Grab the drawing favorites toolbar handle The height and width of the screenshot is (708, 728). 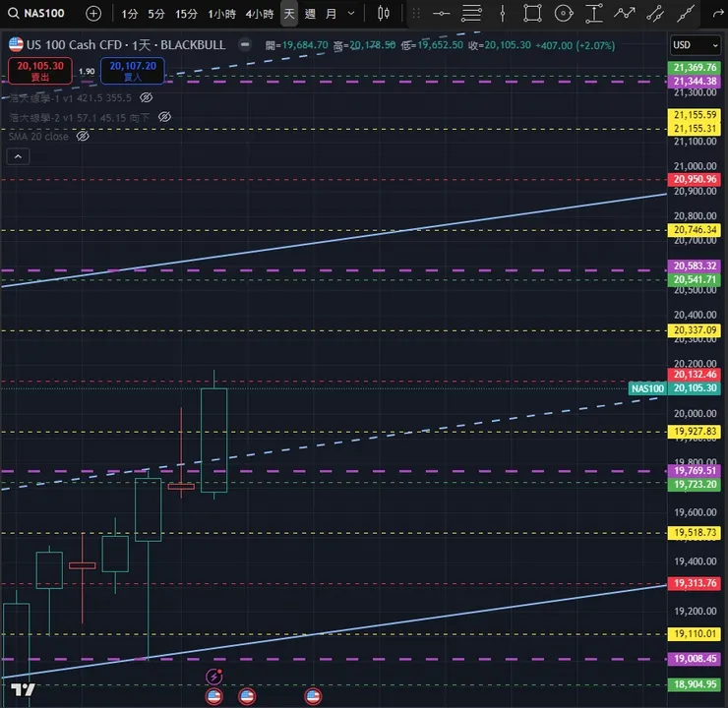(x=416, y=14)
